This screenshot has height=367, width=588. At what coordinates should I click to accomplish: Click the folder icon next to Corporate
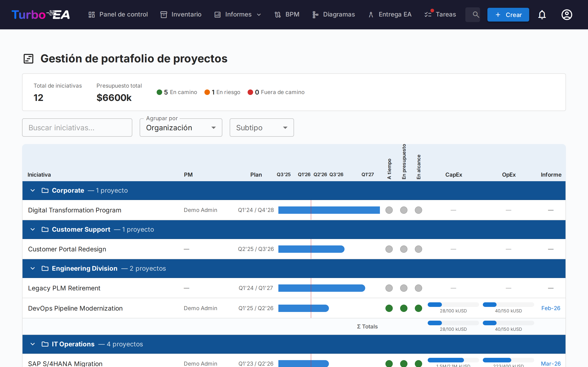pyautogui.click(x=45, y=191)
